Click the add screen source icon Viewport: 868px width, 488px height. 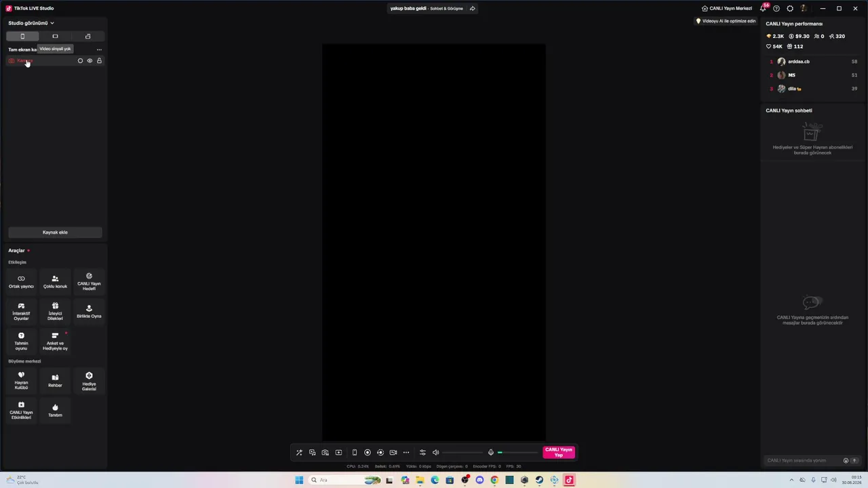coord(338,453)
